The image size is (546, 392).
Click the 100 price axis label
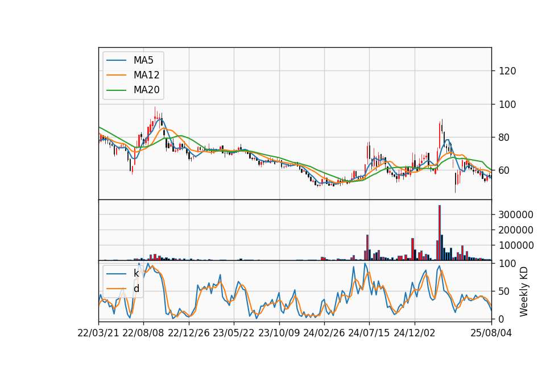coord(507,105)
